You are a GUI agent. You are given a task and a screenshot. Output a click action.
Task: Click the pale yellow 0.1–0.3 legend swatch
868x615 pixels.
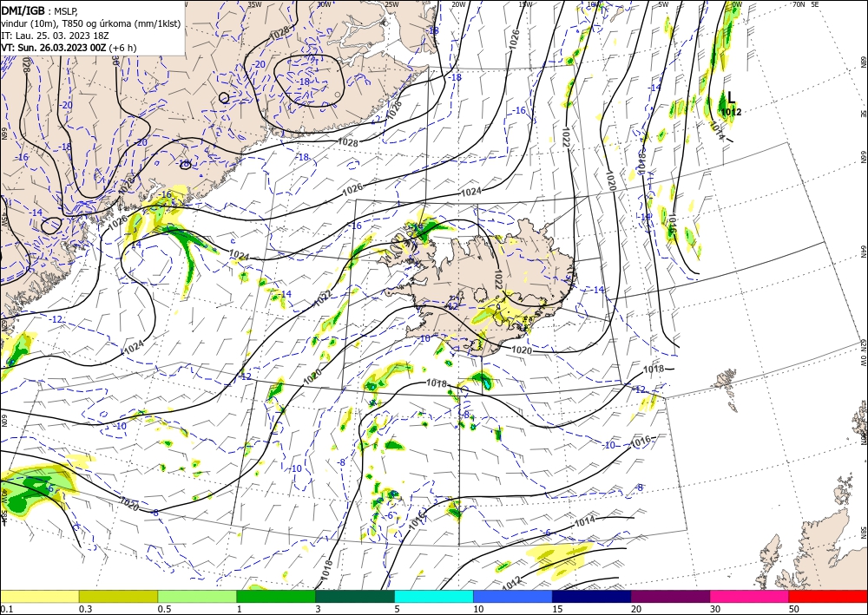click(x=39, y=596)
